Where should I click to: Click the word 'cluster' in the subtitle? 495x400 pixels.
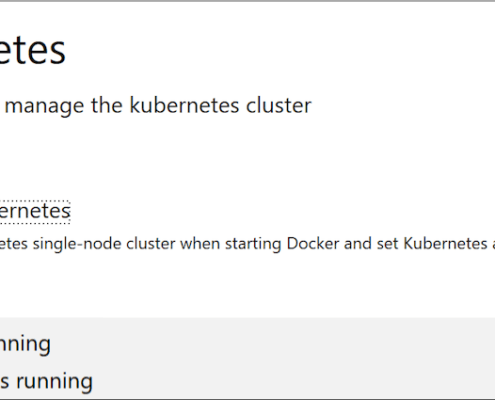(x=279, y=106)
